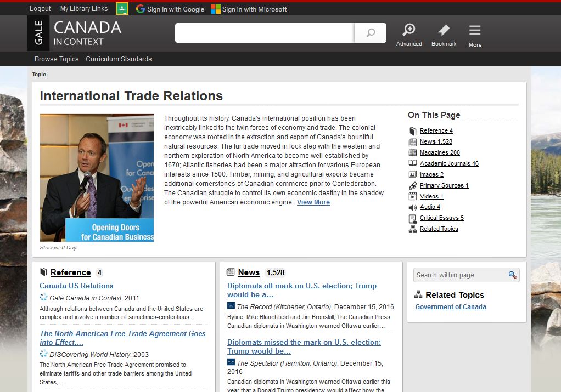Screen dimensions: 561x392
Task: Jump to Critical Essays 5 link
Action: [x=441, y=218]
